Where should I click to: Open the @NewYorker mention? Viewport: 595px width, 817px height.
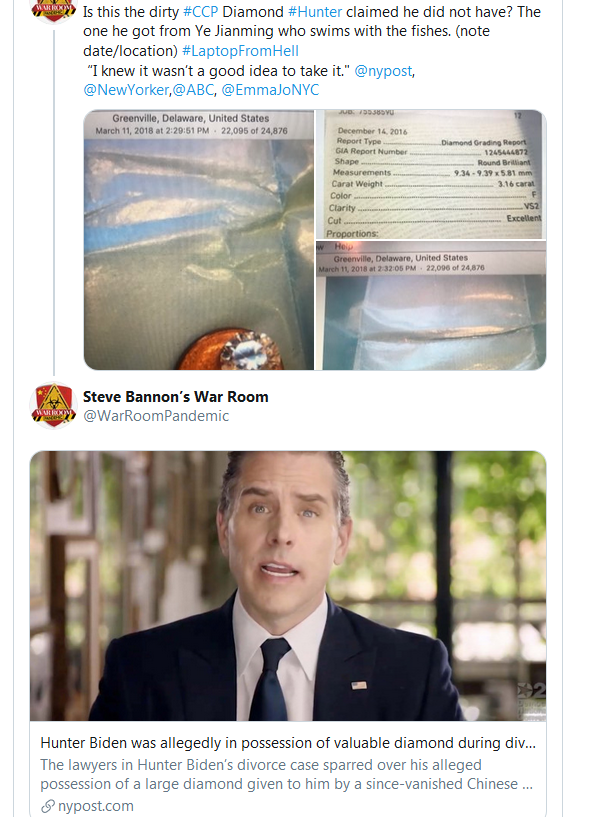point(126,90)
